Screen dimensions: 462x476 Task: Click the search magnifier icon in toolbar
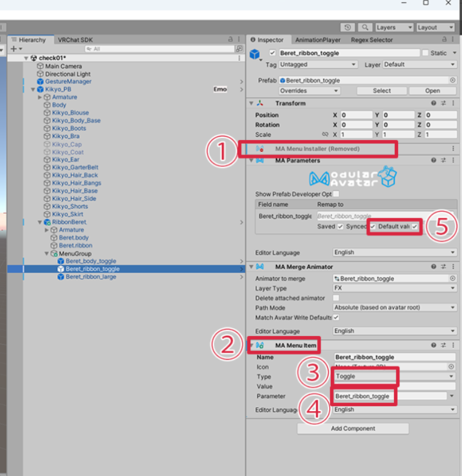365,27
